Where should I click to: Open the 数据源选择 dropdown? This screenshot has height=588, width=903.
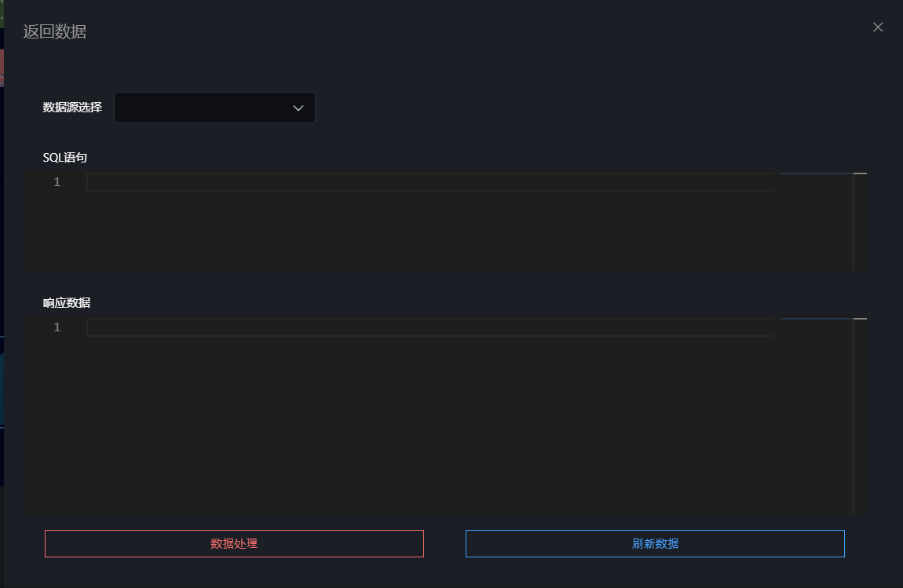[x=214, y=108]
